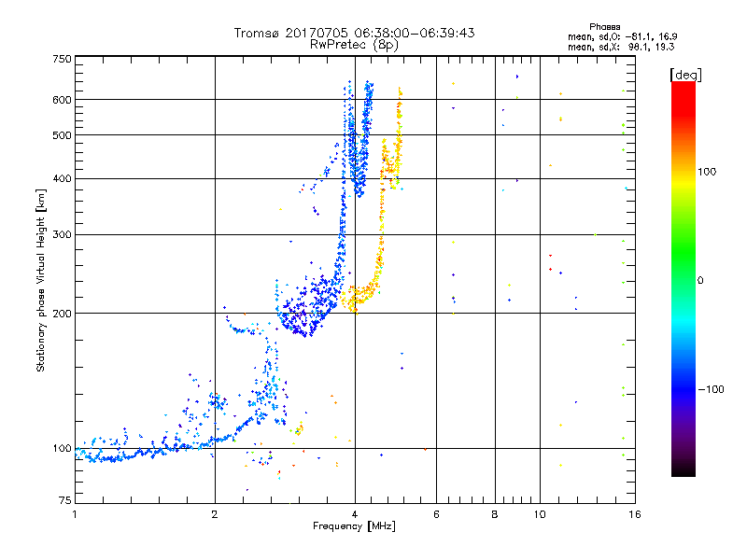Click the subtitle 'RwPretec (8p)'
747x560 pixels.
(354, 45)
